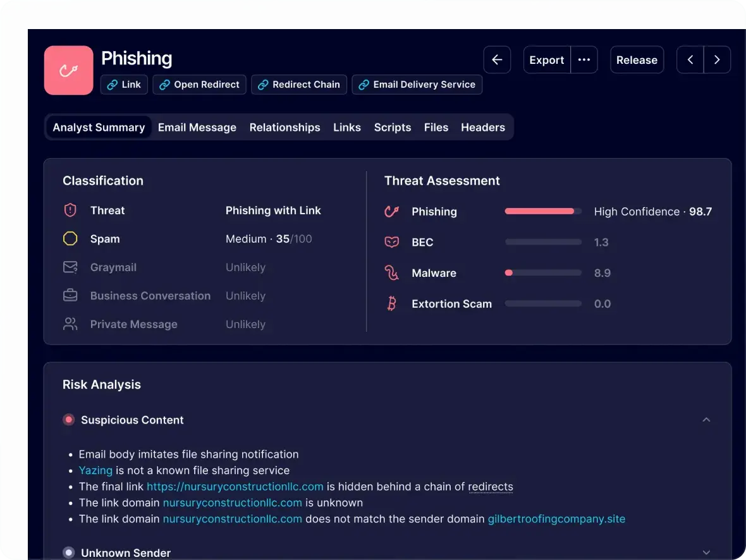Click the Private Message people icon
This screenshot has height=560, width=746.
click(70, 324)
